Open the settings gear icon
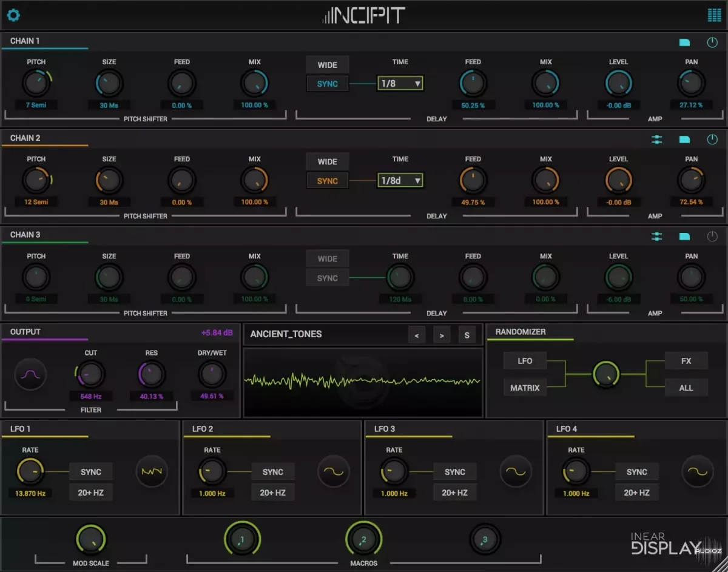 click(x=13, y=15)
